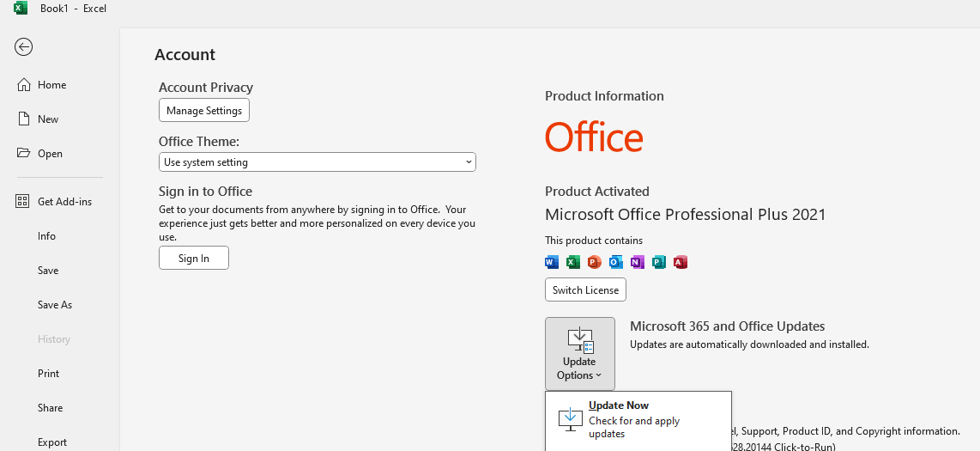Open the Print page
980x451 pixels.
[x=49, y=374]
